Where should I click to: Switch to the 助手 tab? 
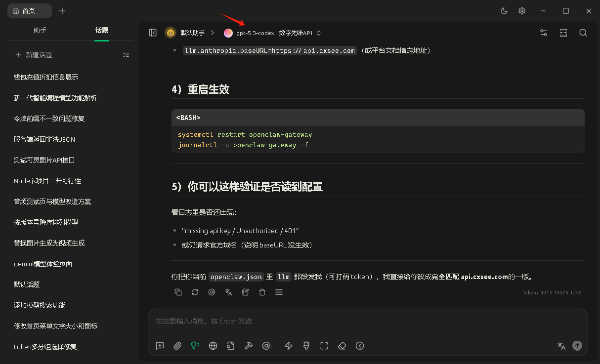[x=40, y=31]
